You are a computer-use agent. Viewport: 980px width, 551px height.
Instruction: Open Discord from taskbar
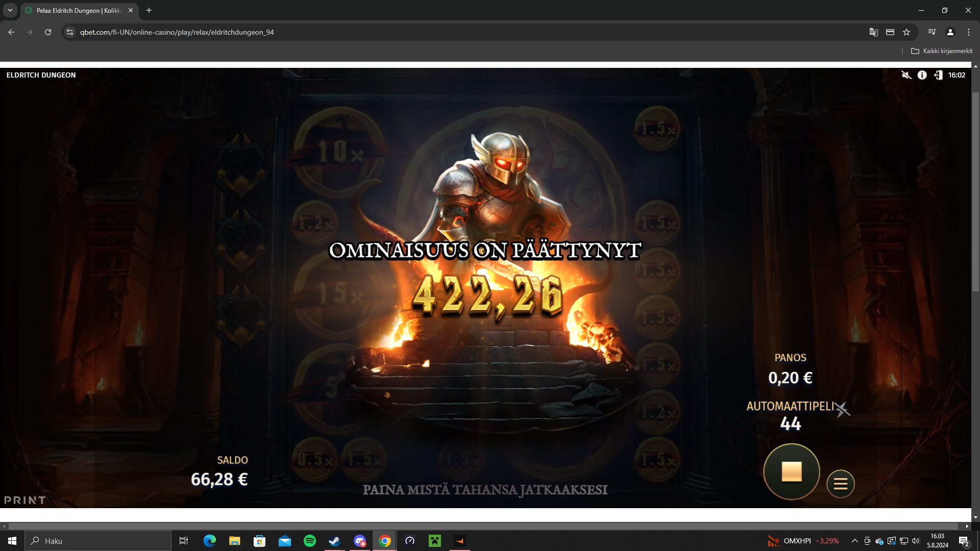tap(360, 541)
